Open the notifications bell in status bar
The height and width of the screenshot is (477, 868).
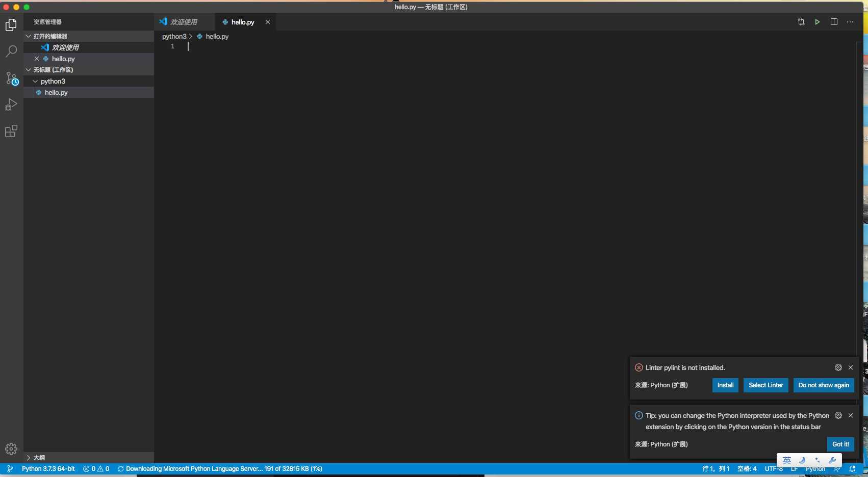point(852,469)
